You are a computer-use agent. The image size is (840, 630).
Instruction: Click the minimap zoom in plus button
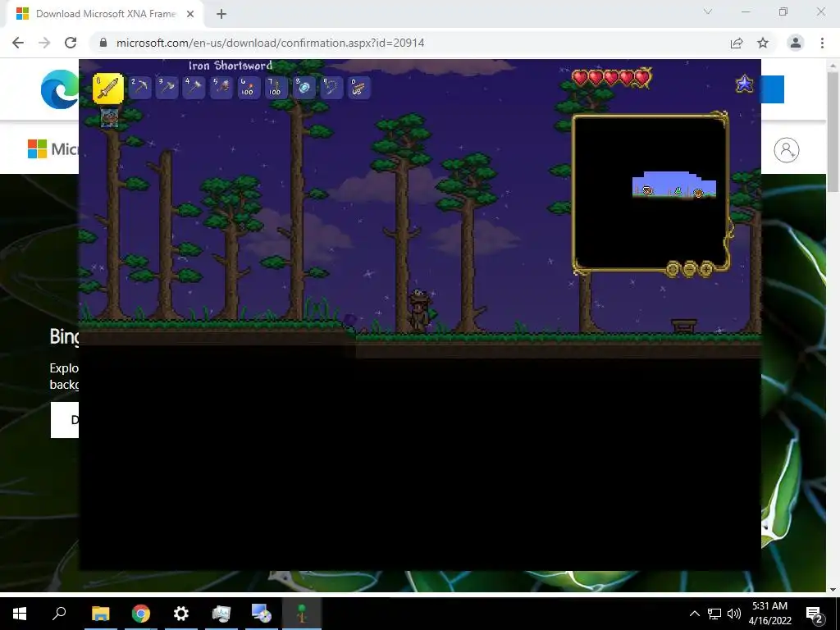[706, 268]
